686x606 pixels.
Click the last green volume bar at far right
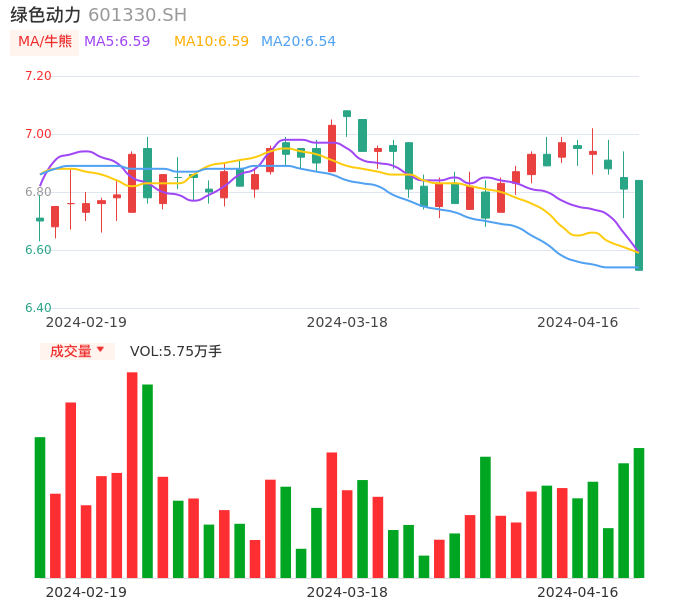tap(639, 513)
